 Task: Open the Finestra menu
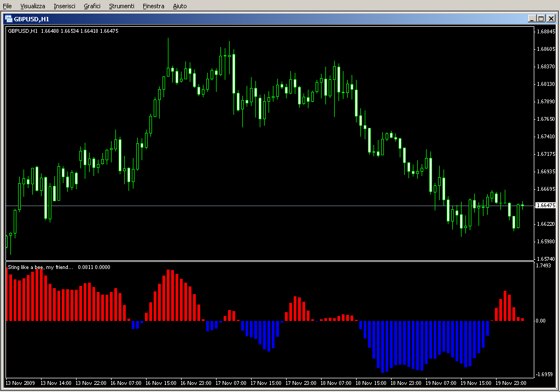click(153, 6)
